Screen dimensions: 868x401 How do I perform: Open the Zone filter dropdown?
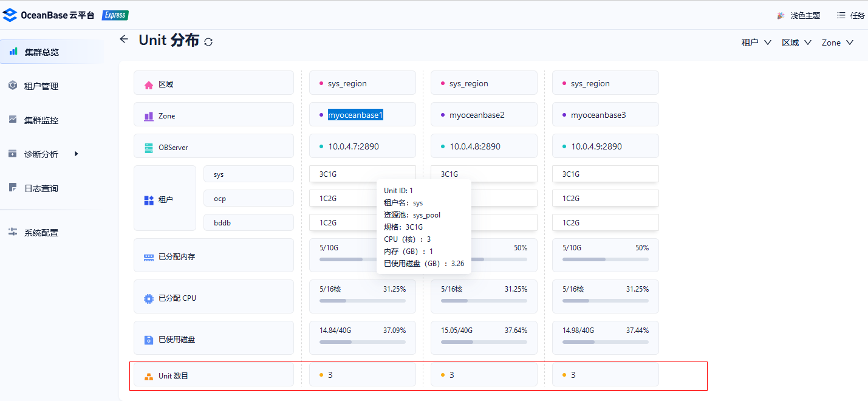click(x=838, y=43)
